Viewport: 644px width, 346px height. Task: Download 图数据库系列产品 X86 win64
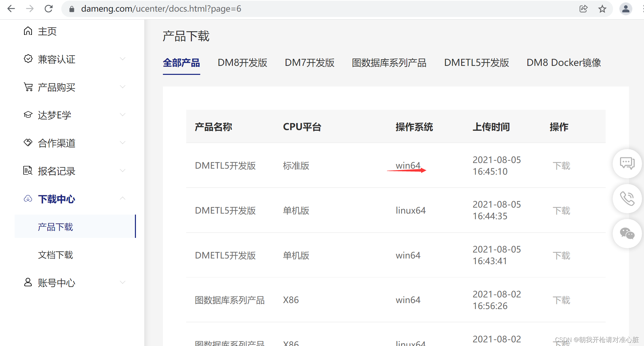[561, 300]
